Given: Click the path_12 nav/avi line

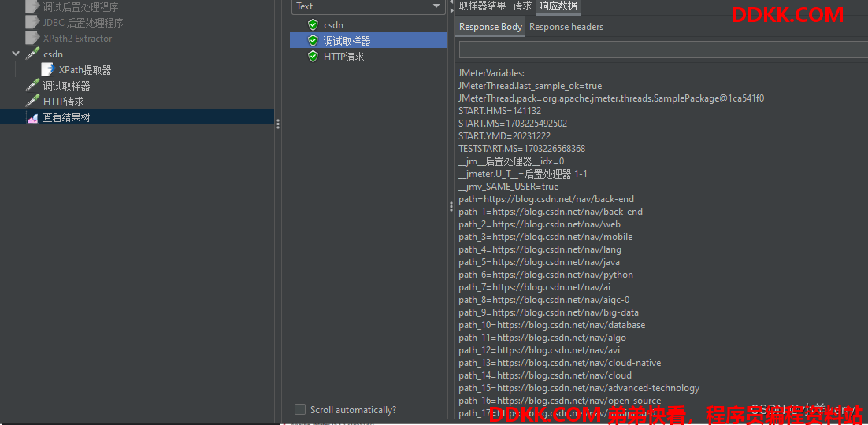Looking at the screenshot, I should (540, 350).
